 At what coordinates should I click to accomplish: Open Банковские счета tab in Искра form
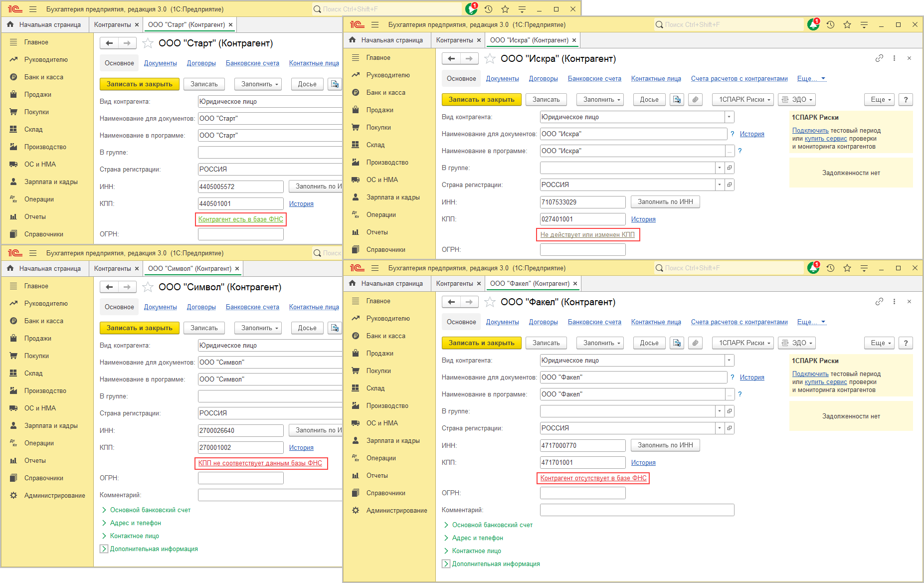coord(594,79)
